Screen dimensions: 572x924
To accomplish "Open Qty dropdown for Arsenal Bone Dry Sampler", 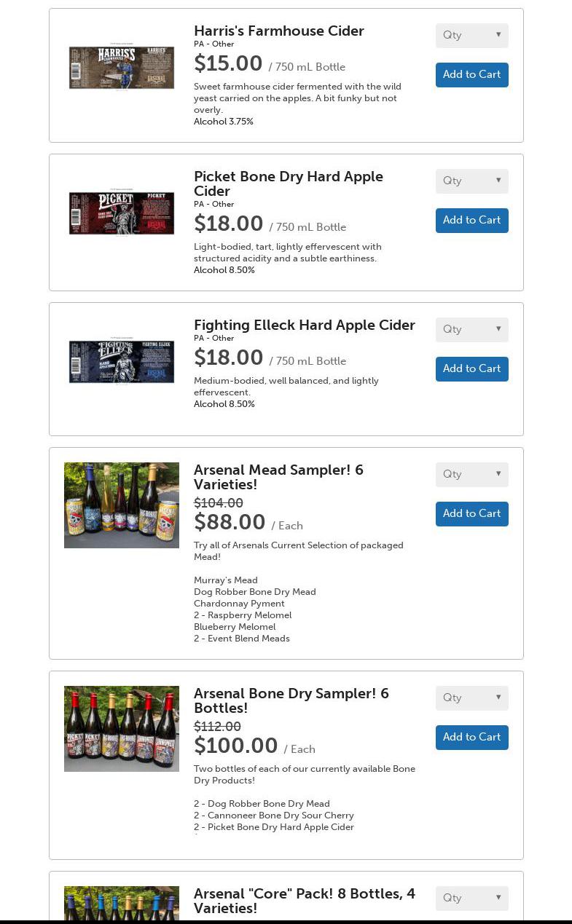I will tap(471, 698).
